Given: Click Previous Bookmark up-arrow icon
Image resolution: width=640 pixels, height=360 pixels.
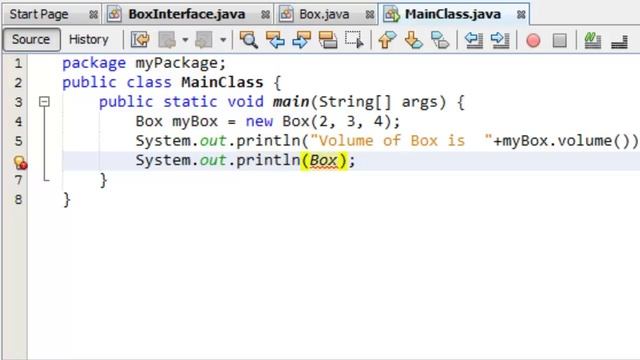Looking at the screenshot, I should tap(387, 40).
